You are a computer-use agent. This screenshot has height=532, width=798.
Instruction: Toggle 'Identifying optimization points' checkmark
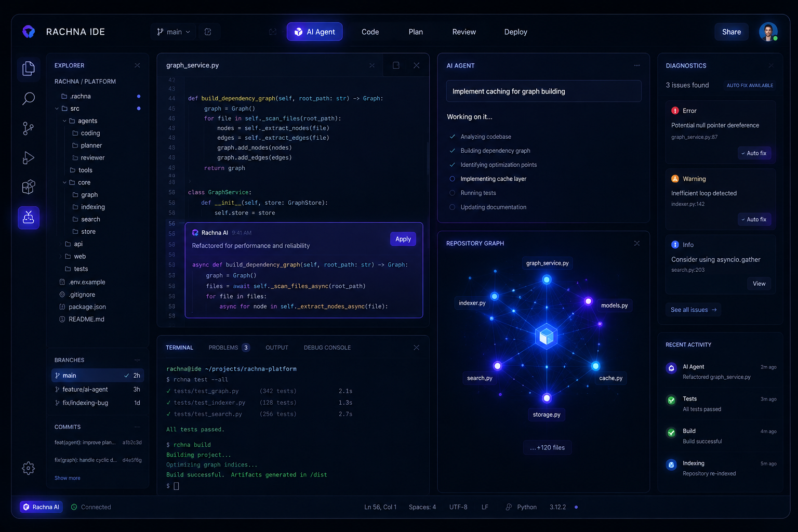452,165
